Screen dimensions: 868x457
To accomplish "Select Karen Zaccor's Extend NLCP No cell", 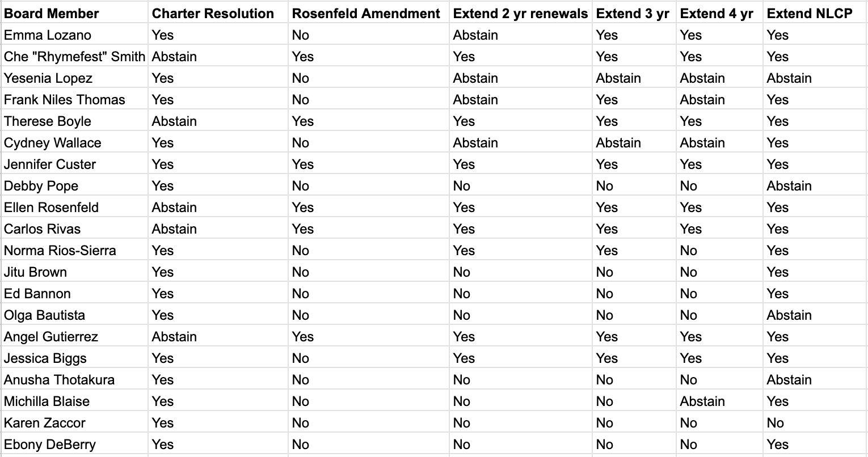I will (x=815, y=422).
